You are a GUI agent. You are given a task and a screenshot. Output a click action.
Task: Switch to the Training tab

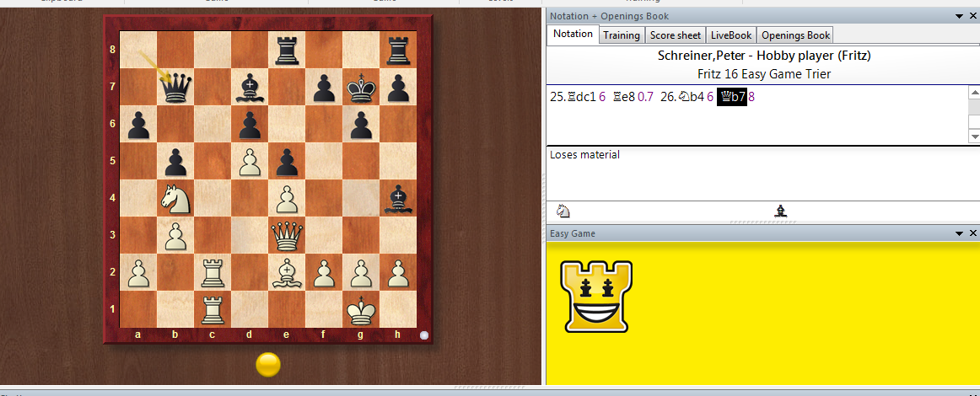point(621,35)
